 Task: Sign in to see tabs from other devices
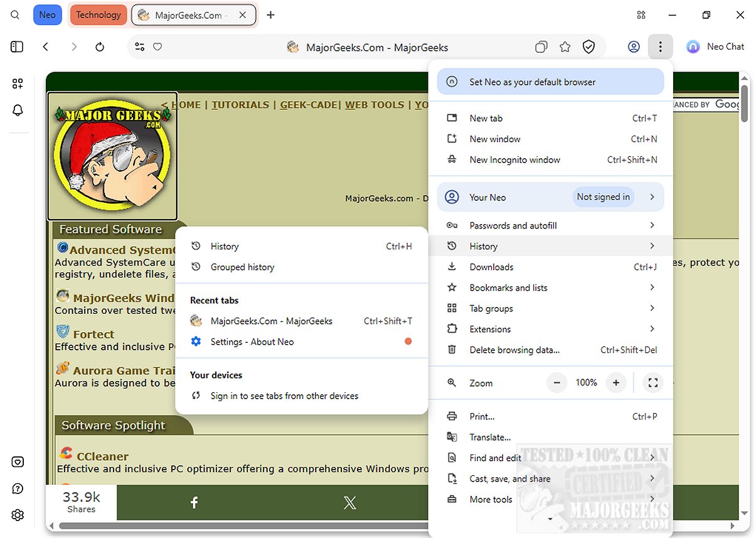click(302, 395)
